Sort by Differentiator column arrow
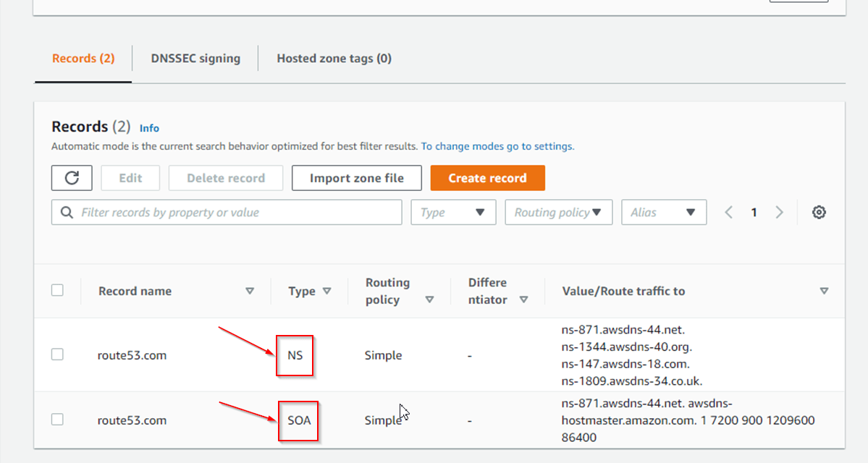 [523, 300]
